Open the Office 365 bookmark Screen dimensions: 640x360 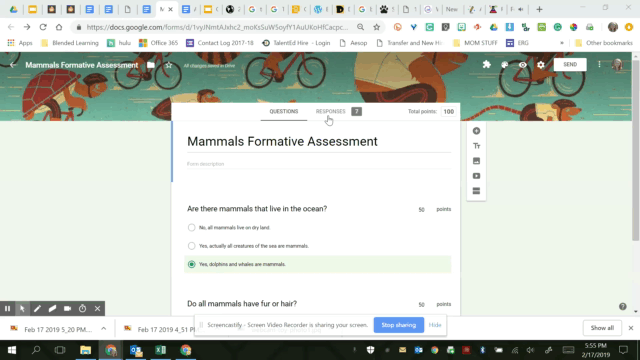click(158, 43)
